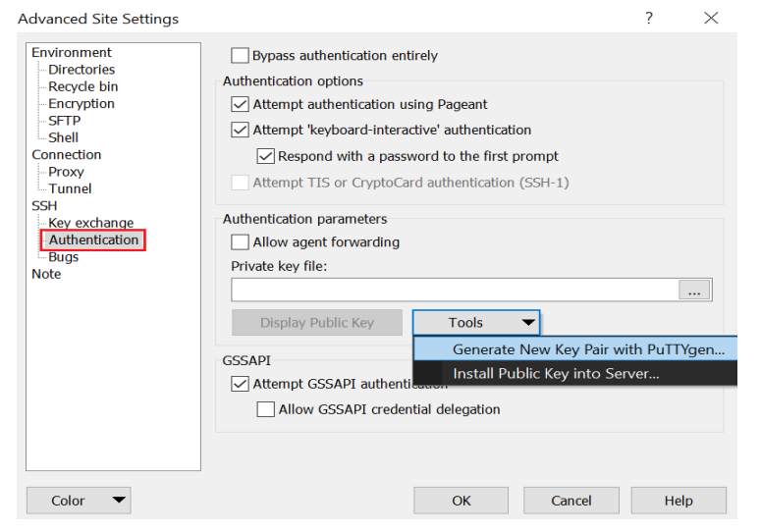The height and width of the screenshot is (532, 761).
Task: Click the Cancel button
Action: tap(571, 501)
